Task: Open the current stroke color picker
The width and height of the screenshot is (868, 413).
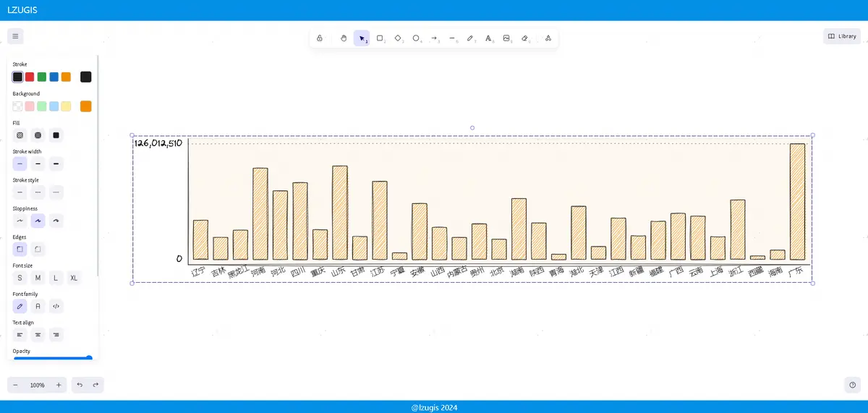Action: click(x=86, y=77)
